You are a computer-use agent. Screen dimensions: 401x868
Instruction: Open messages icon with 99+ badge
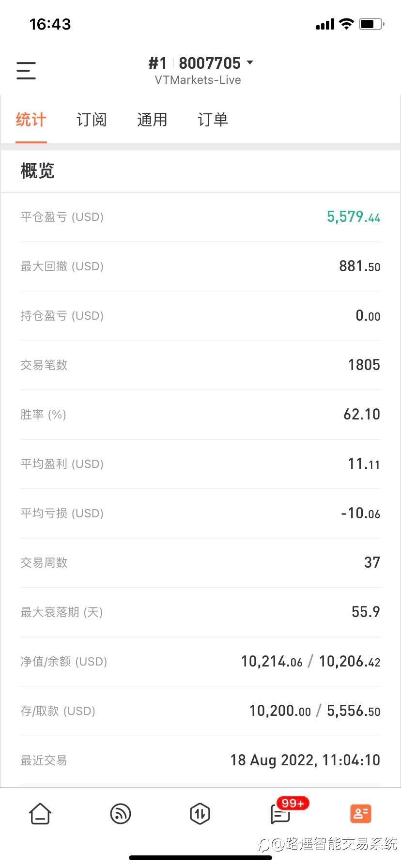pyautogui.click(x=280, y=814)
